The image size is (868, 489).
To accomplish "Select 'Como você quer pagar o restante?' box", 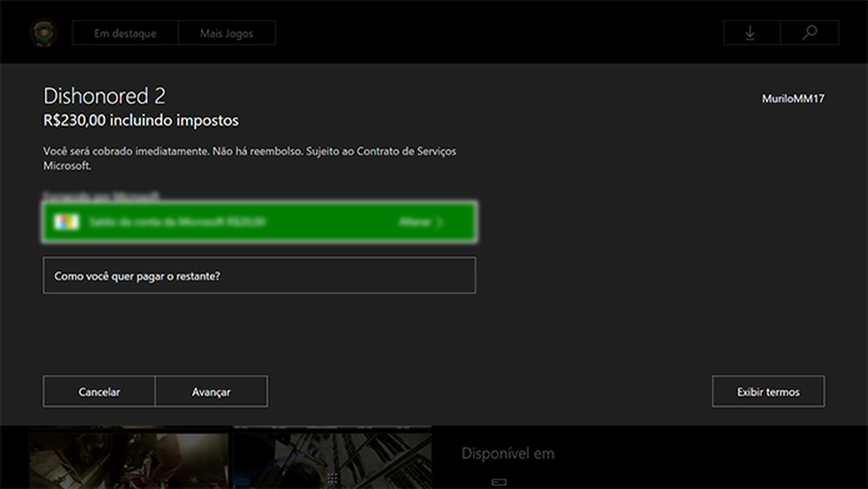I will click(259, 275).
